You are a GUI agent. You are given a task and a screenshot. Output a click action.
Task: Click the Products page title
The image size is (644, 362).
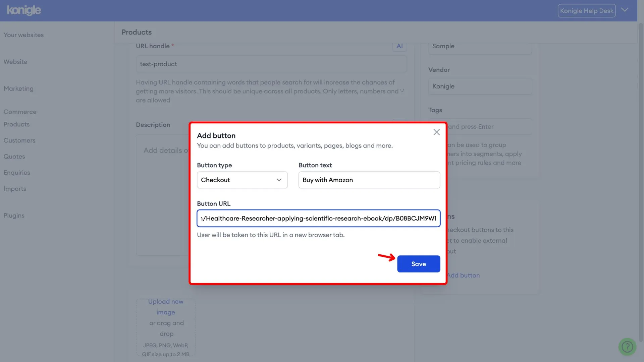click(137, 32)
